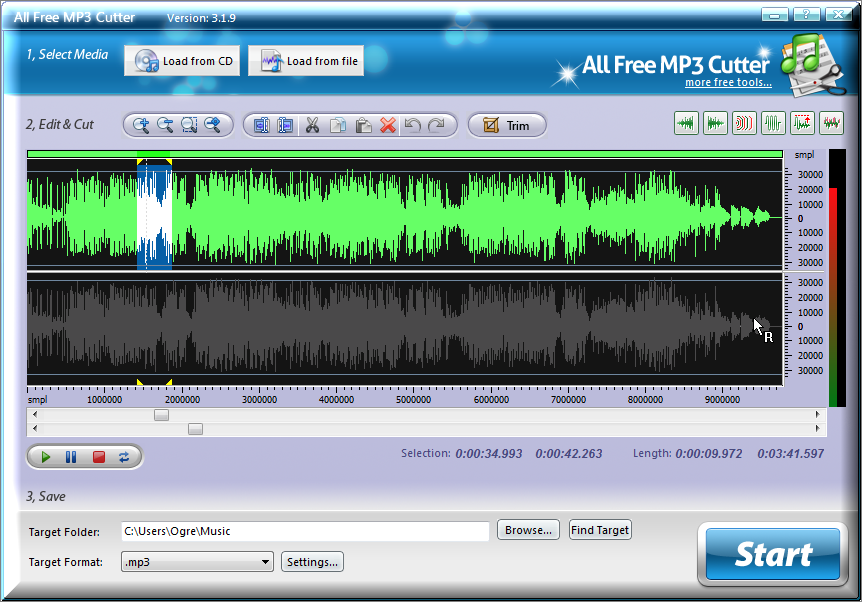Screen dimensions: 862x602
Task: Click the upper horizontal scrollbar thumb
Action: 161,415
